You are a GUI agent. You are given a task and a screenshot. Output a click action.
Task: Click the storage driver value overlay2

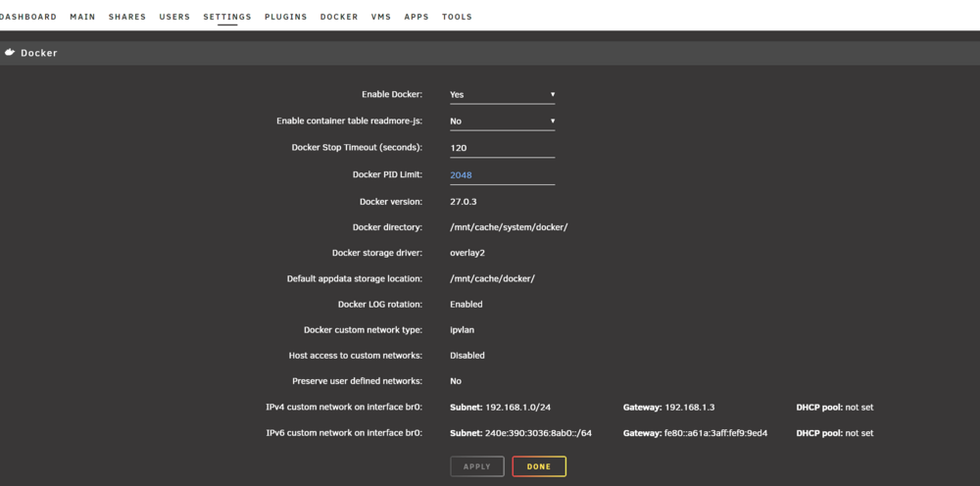tap(467, 253)
